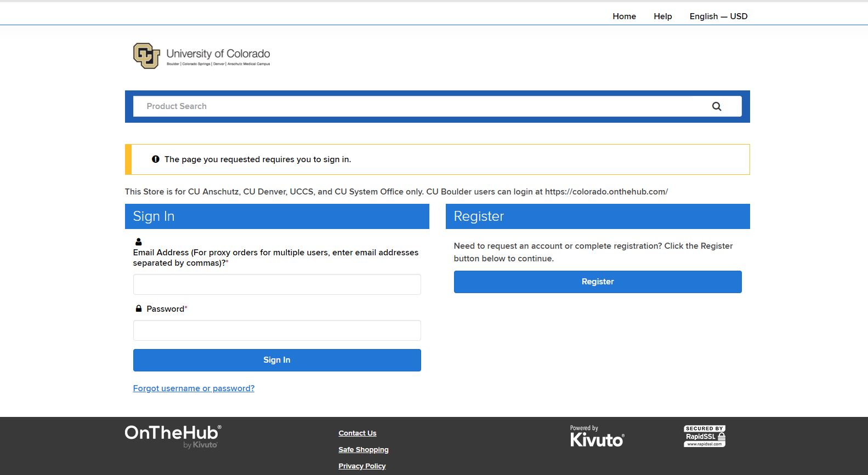The height and width of the screenshot is (475, 868).
Task: Click the exclamation alert icon
Action: point(156,159)
